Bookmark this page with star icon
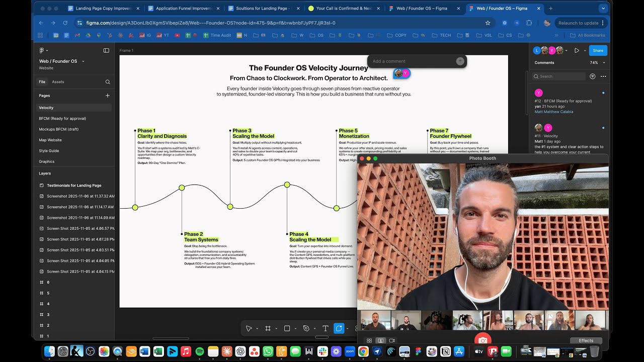644x362 pixels. coord(488,23)
